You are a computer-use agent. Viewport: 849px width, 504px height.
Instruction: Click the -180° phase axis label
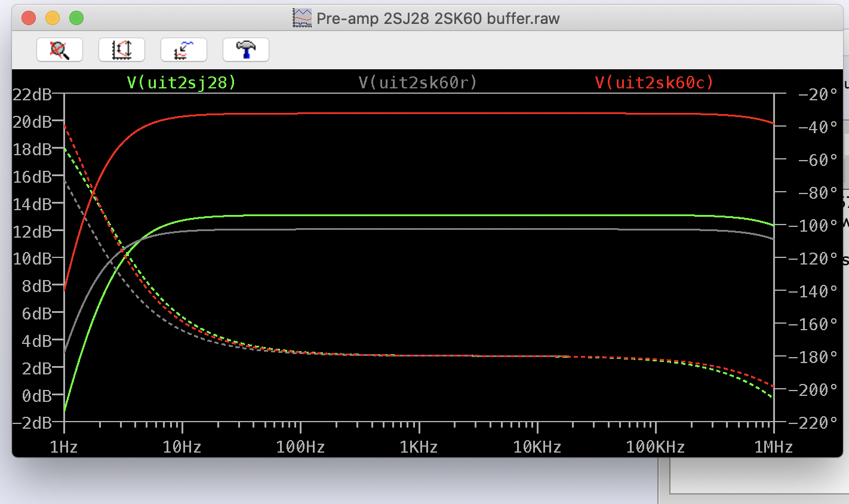click(813, 357)
